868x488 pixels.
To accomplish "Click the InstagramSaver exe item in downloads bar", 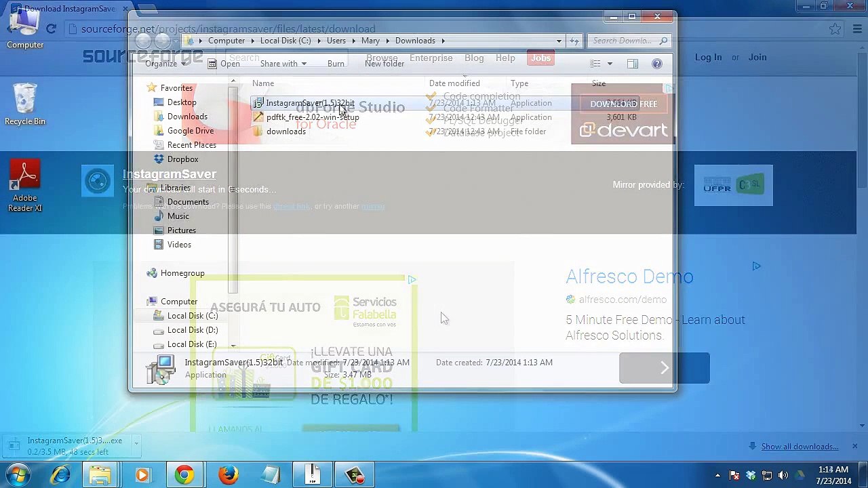I will (68, 446).
